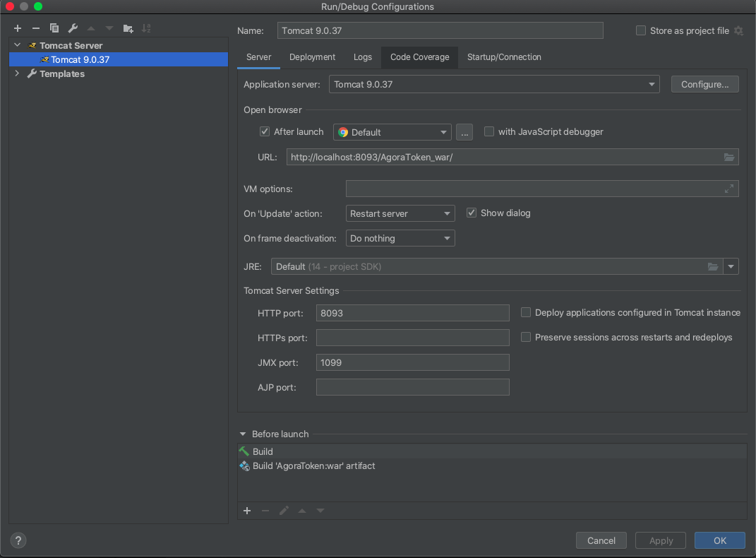Click the JMX port field
Screen dimensions: 756x558
413,362
